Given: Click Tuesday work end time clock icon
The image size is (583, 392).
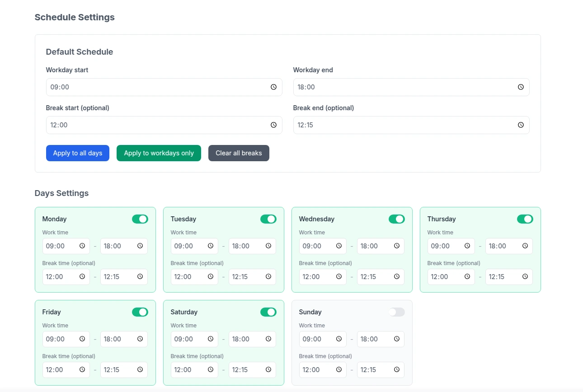Looking at the screenshot, I should [268, 246].
